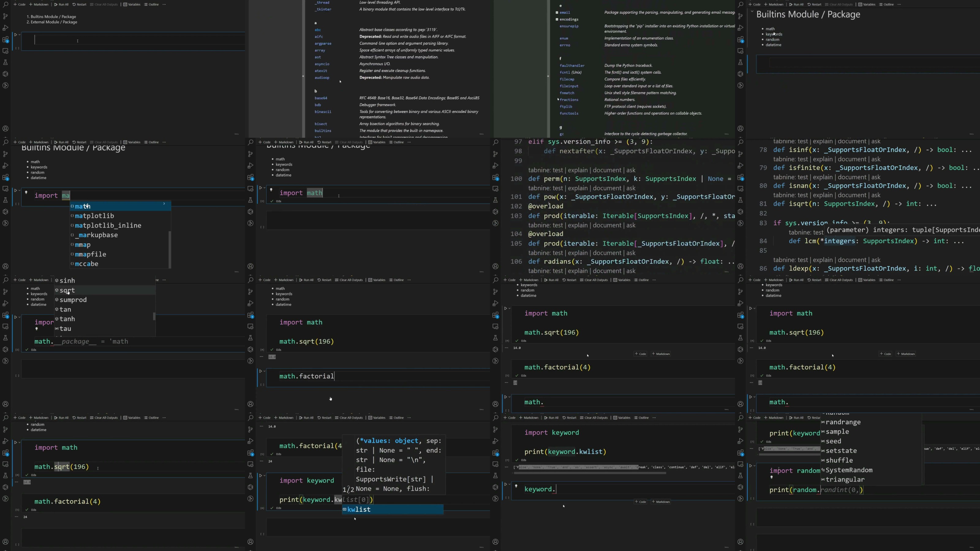Open Search in the notebook listing 'External Module / Package'
This screenshot has width=980, height=551.
(x=5, y=5)
